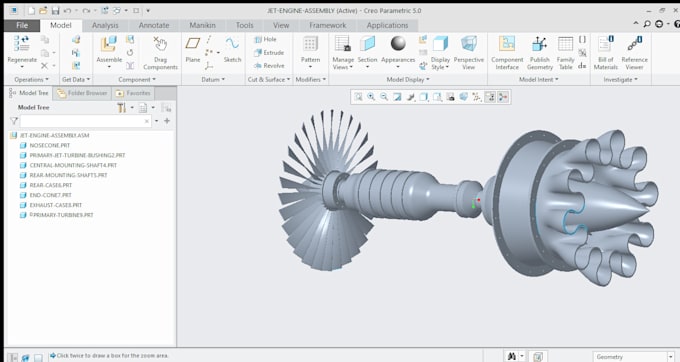Click the New file icon
Screen dimensions: 680x362
31,11
